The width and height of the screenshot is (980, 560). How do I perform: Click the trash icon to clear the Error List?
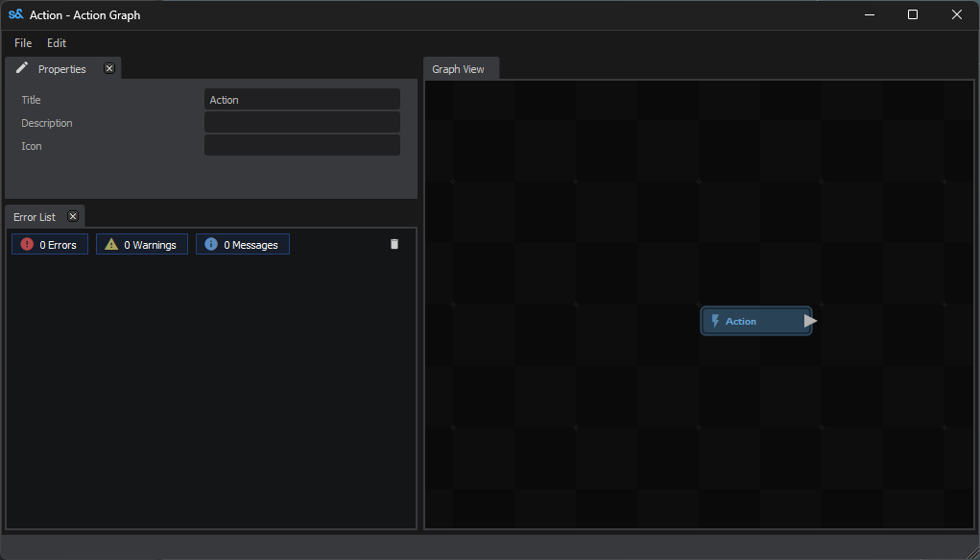coord(394,244)
